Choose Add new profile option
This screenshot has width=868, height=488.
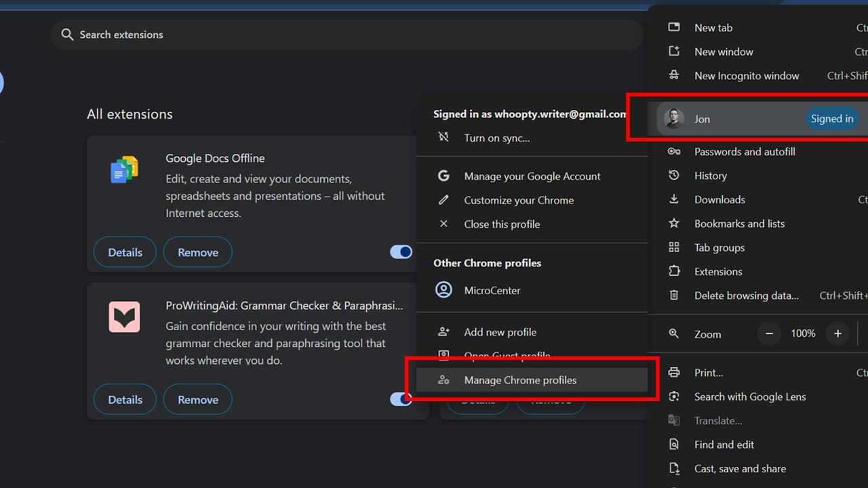532,332
